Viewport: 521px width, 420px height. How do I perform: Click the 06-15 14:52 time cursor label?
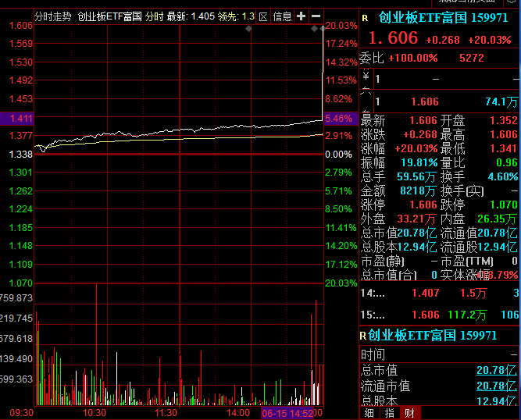point(287,413)
